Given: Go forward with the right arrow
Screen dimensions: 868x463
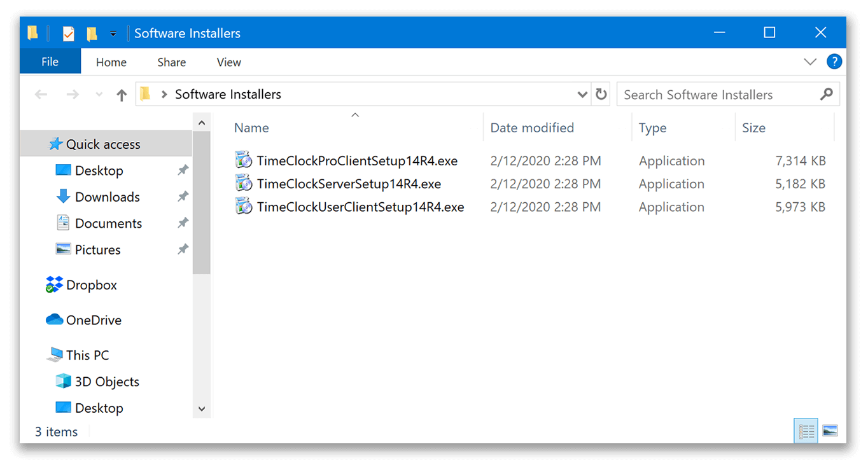Looking at the screenshot, I should pos(73,95).
